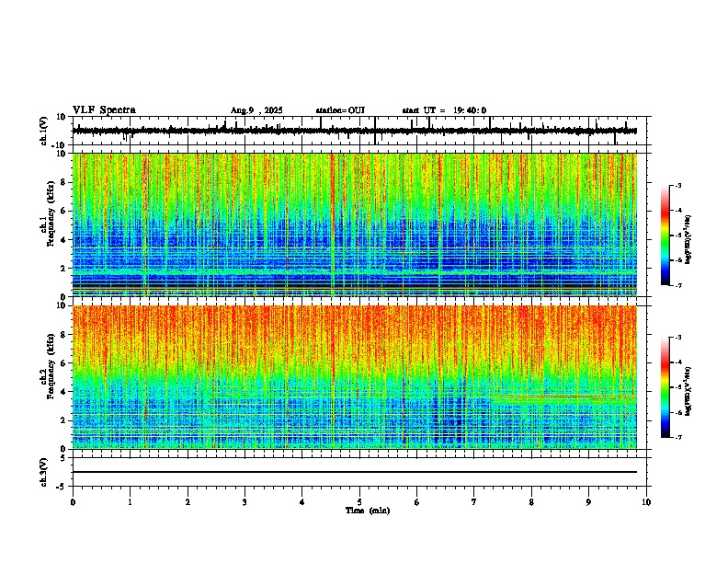
Task: Click the "10" label ending the time axis
Action: (646, 502)
